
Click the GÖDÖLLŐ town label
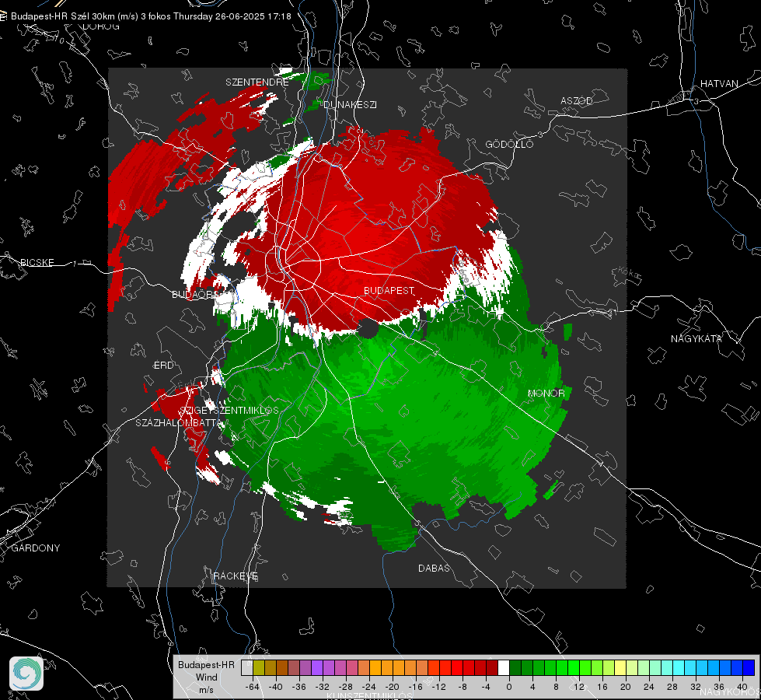pos(509,144)
